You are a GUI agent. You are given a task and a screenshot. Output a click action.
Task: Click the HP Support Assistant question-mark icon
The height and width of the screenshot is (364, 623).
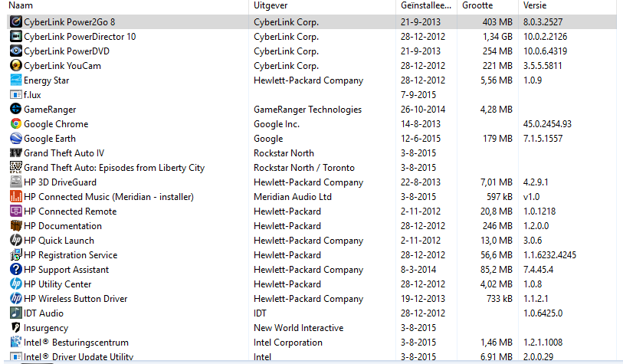15,269
